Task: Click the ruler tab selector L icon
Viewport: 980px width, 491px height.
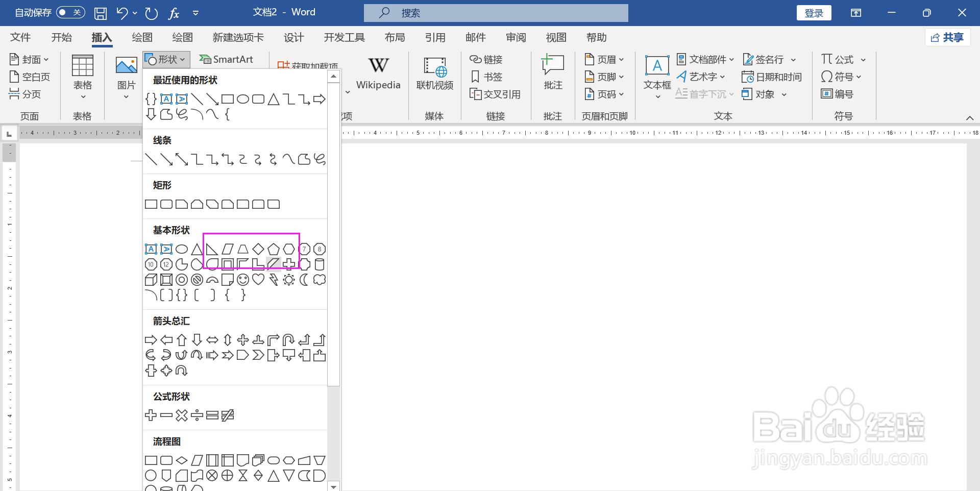Action: 9,133
